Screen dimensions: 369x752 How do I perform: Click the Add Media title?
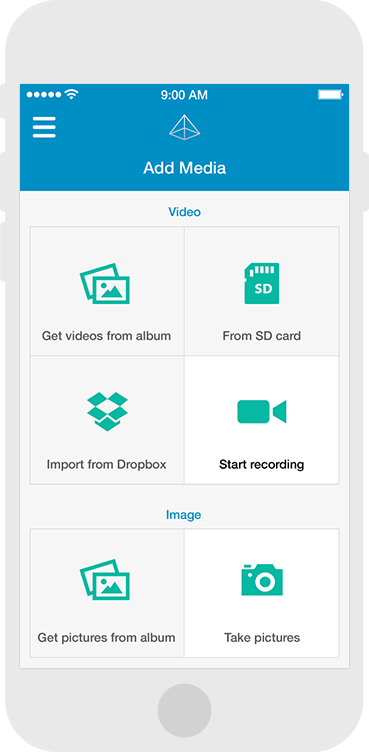pyautogui.click(x=185, y=168)
